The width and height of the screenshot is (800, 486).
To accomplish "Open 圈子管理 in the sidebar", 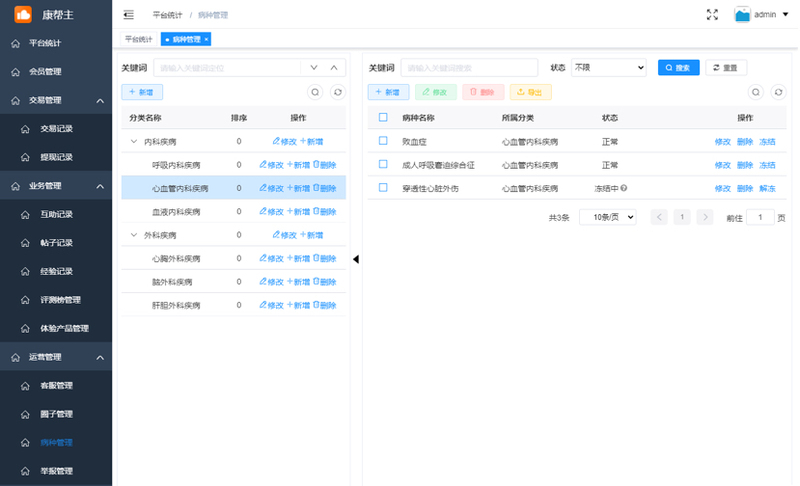I will coord(56,414).
